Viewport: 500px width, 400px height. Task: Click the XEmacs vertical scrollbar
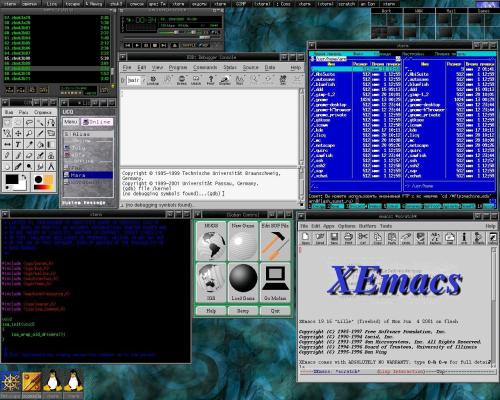point(493,307)
